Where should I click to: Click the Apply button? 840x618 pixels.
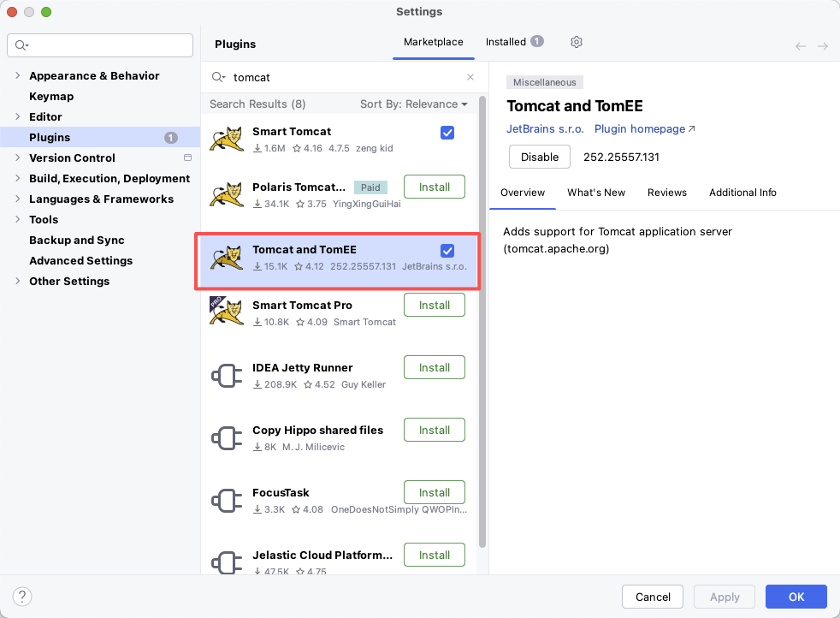point(725,597)
